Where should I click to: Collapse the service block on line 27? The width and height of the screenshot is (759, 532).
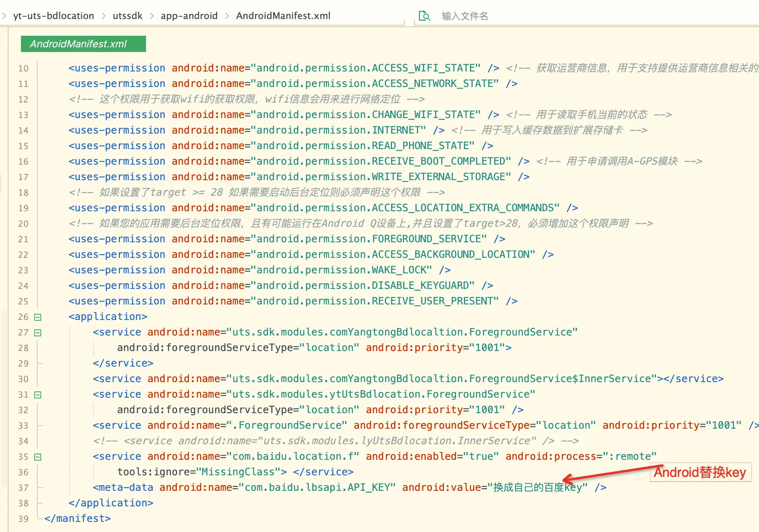[x=38, y=333]
